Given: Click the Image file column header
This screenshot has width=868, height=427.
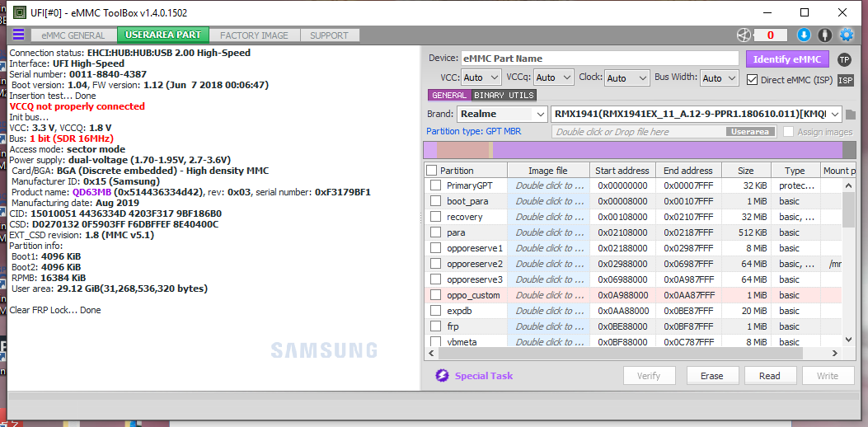Looking at the screenshot, I should [548, 170].
